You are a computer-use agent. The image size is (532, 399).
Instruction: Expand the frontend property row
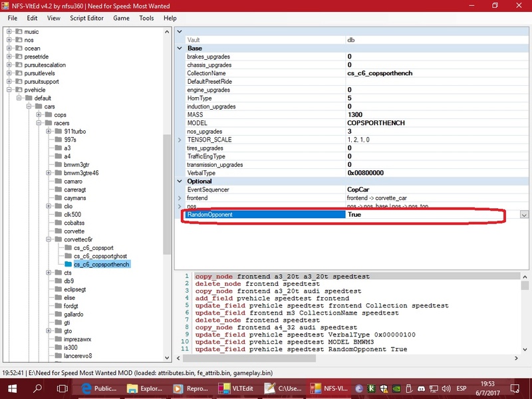pos(180,198)
